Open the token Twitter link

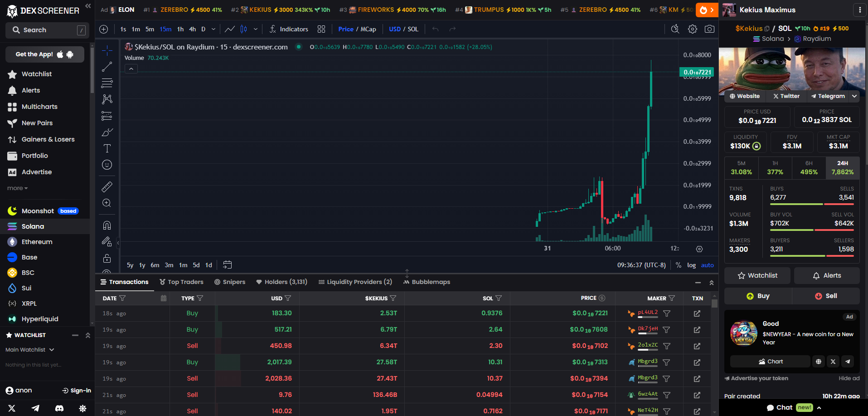coord(786,96)
